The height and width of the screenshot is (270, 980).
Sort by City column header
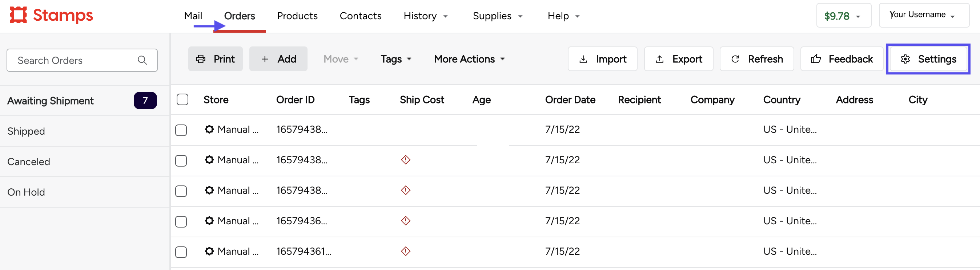917,99
